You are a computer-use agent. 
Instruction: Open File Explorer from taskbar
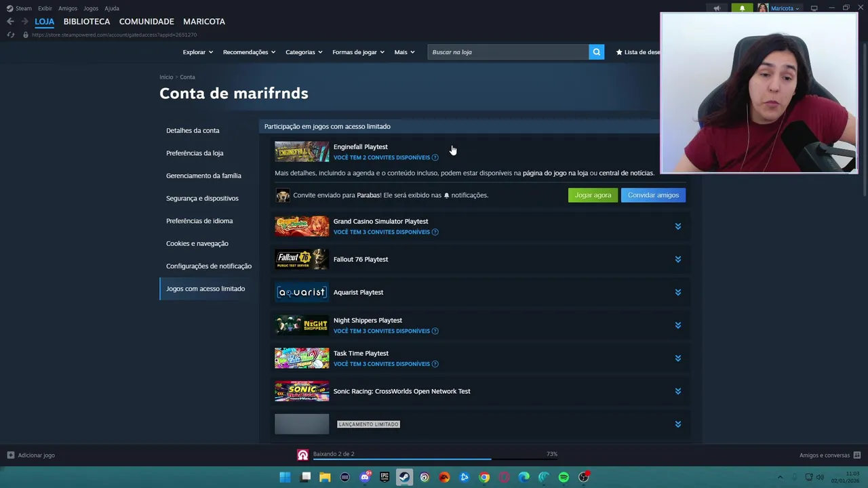[325, 477]
